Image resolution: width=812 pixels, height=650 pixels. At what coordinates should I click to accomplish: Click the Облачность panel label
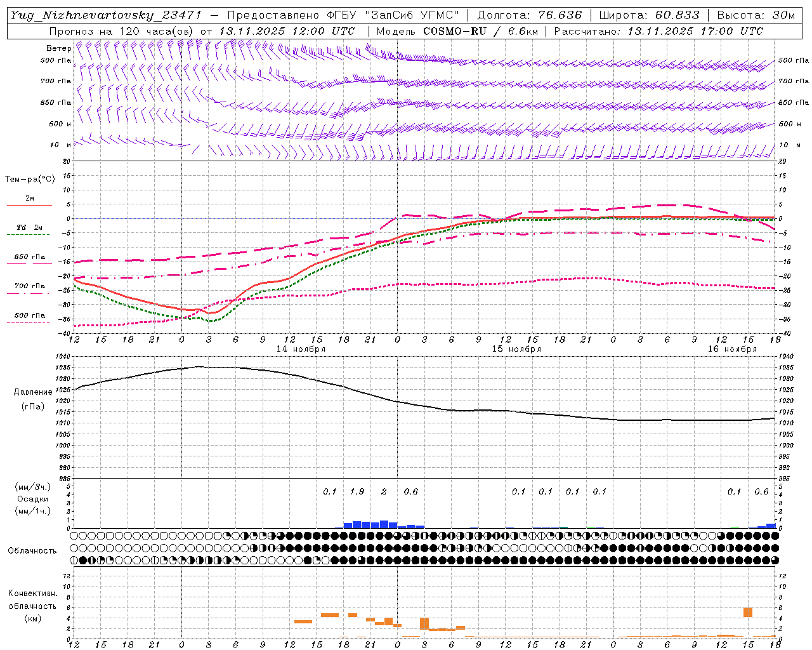[x=32, y=550]
